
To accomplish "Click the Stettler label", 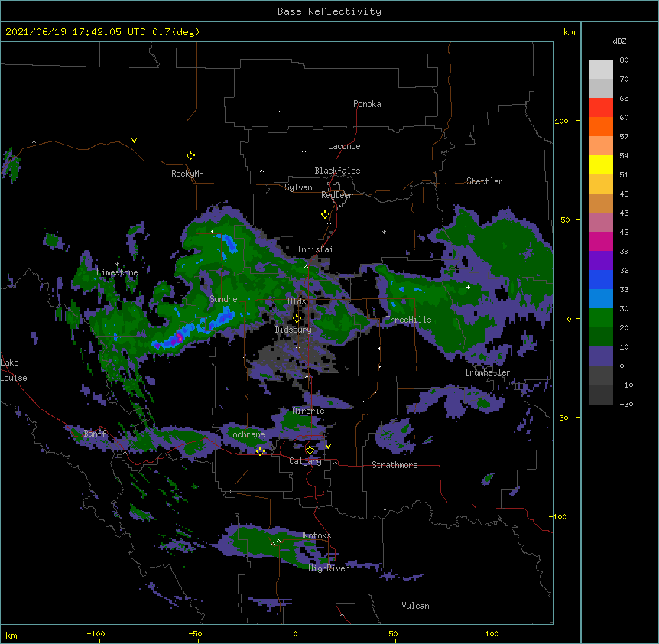I will point(485,181).
